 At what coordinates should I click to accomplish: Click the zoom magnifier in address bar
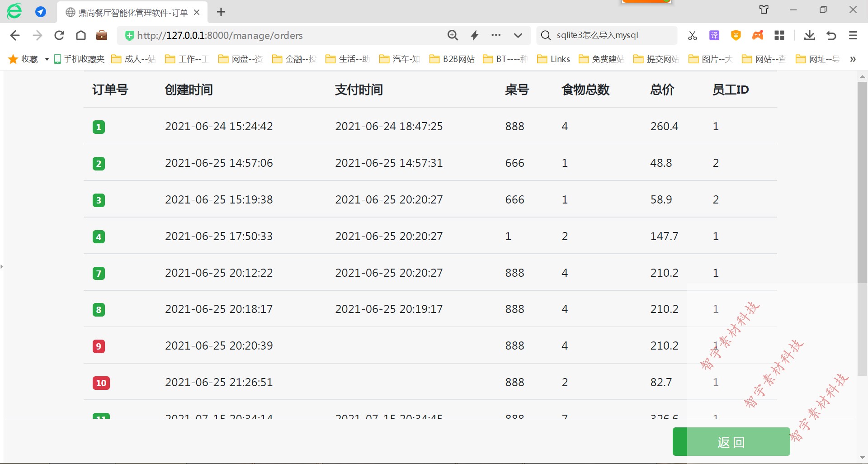(x=453, y=35)
